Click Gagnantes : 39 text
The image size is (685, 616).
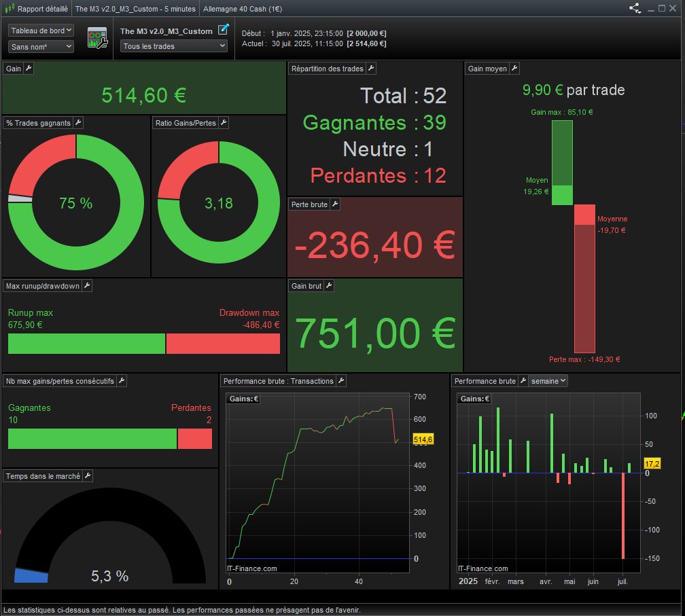(x=374, y=122)
